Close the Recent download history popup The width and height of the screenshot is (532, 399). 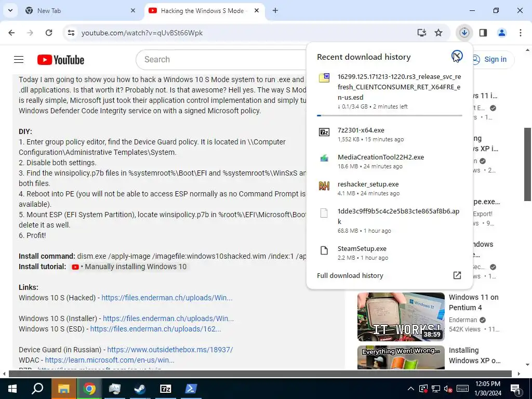pyautogui.click(x=457, y=56)
